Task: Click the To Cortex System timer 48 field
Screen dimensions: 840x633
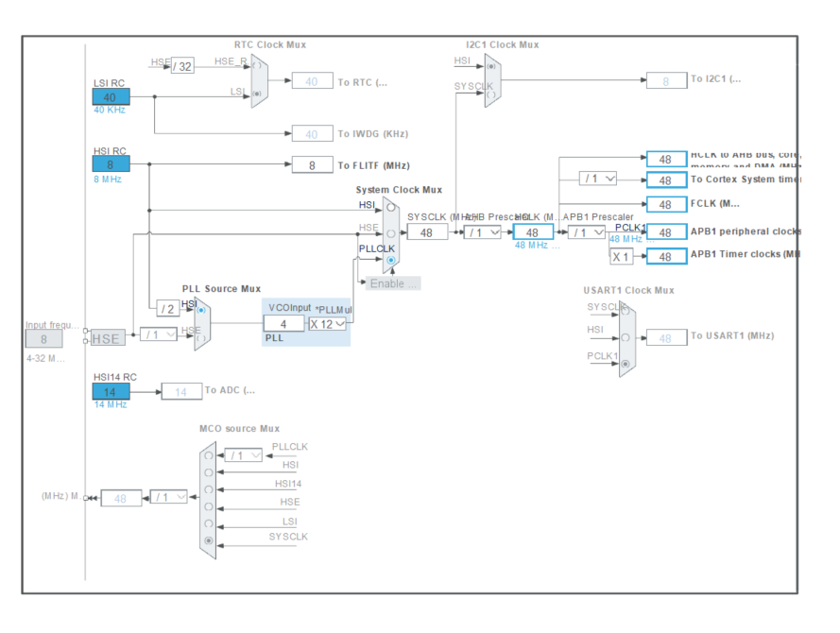Action: [666, 180]
